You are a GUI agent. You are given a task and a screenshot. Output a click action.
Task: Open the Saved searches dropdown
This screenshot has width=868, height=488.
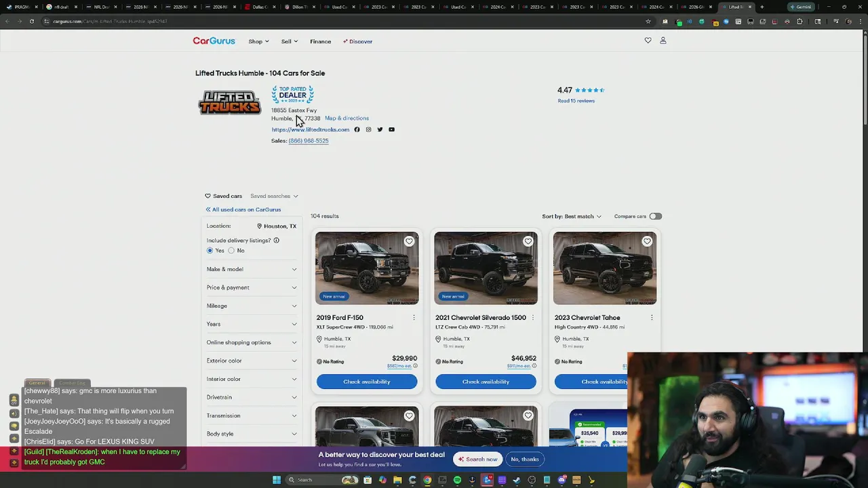pos(274,196)
